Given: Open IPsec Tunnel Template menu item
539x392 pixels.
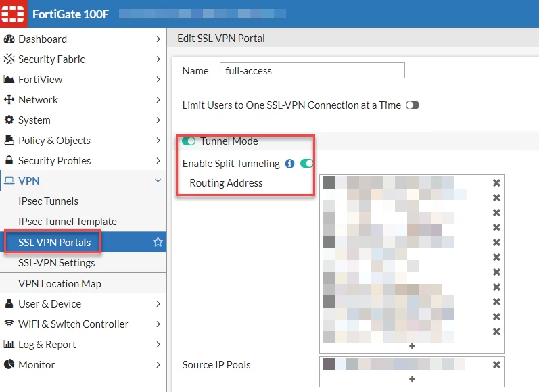Looking at the screenshot, I should pos(83,222).
